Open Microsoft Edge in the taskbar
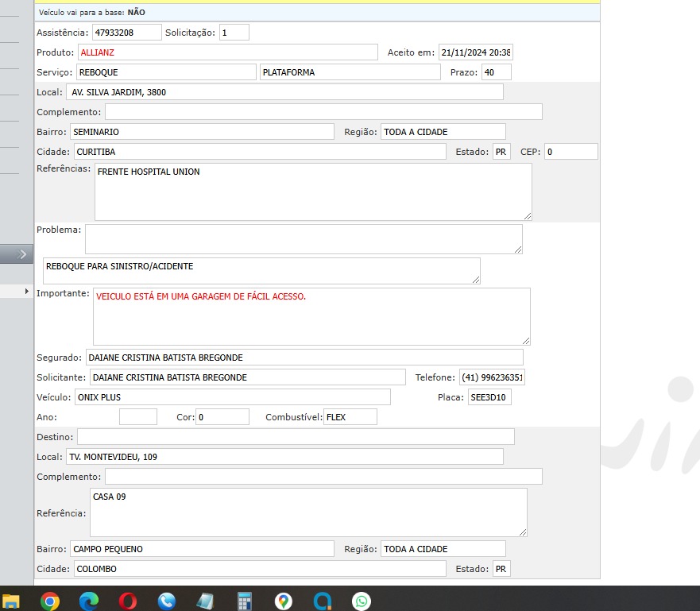 click(89, 601)
